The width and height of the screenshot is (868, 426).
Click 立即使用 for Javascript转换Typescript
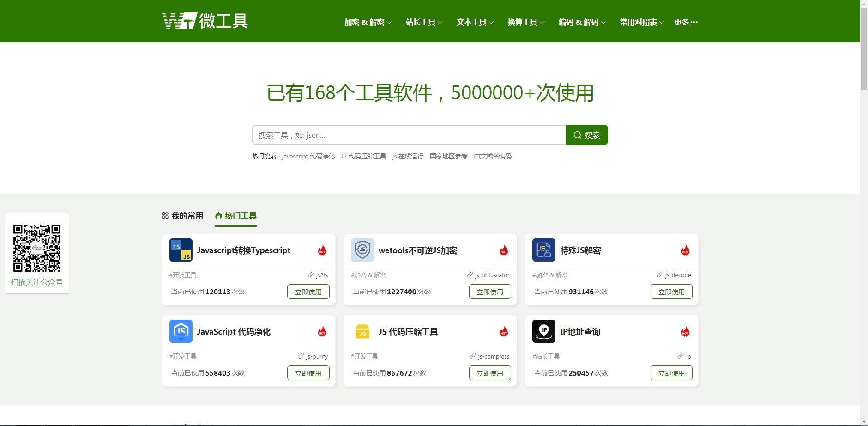pyautogui.click(x=308, y=292)
